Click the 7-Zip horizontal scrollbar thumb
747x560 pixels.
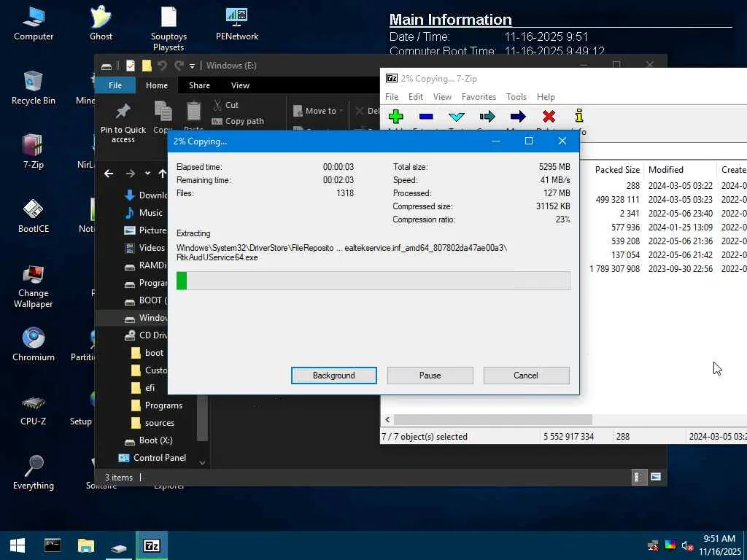click(x=492, y=419)
